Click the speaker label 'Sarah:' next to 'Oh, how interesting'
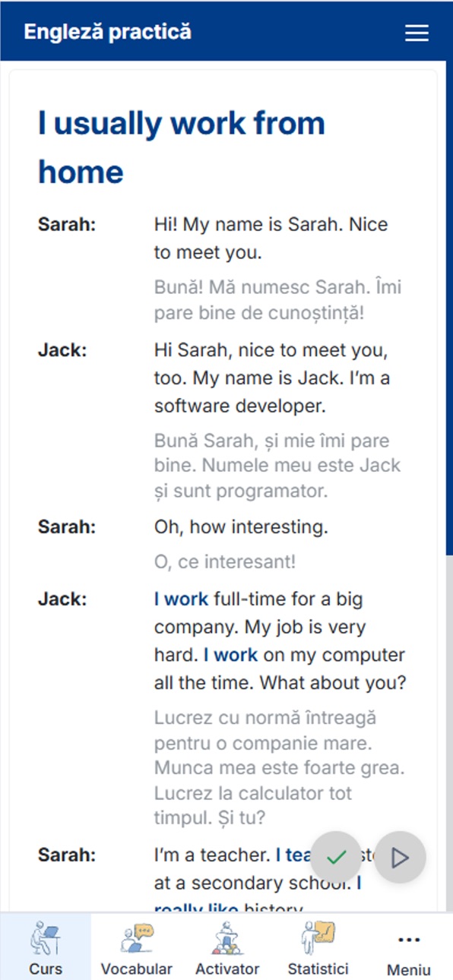Screen dimensions: 453x980 pos(67,527)
